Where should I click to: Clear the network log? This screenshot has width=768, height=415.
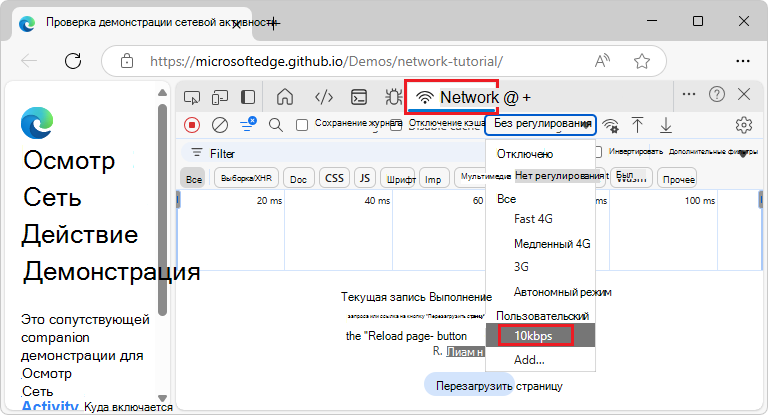tap(220, 125)
